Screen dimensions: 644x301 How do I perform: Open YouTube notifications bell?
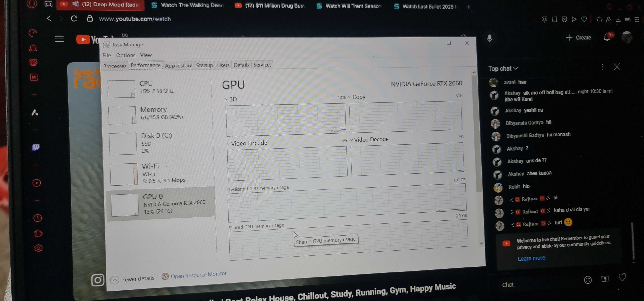pos(607,37)
